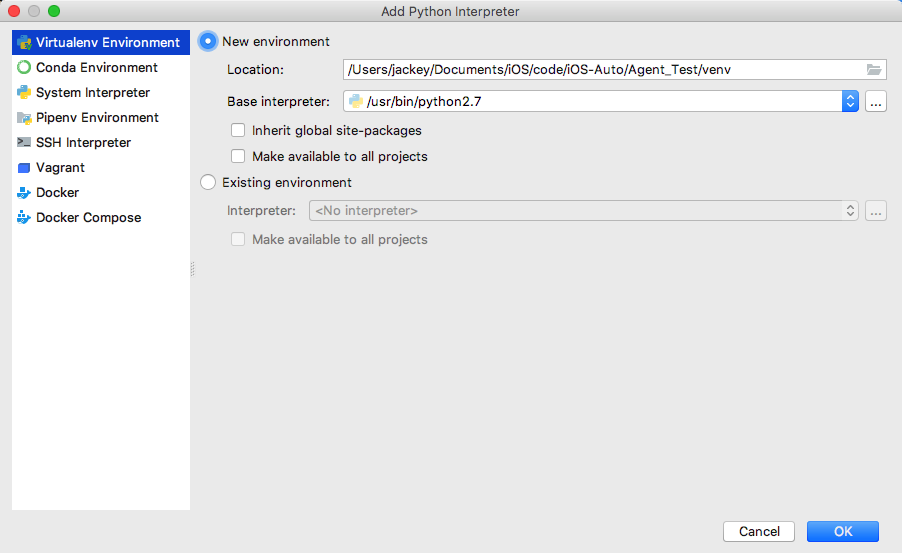
Task: Browse Location using the folder icon
Action: click(874, 70)
